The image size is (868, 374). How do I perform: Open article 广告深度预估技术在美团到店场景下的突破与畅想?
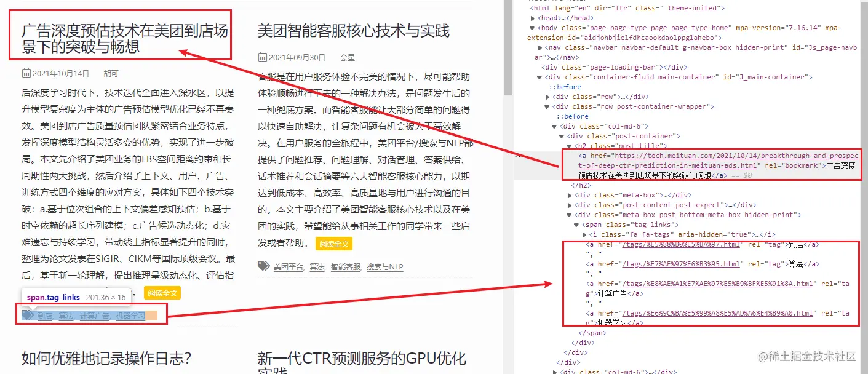(x=125, y=39)
